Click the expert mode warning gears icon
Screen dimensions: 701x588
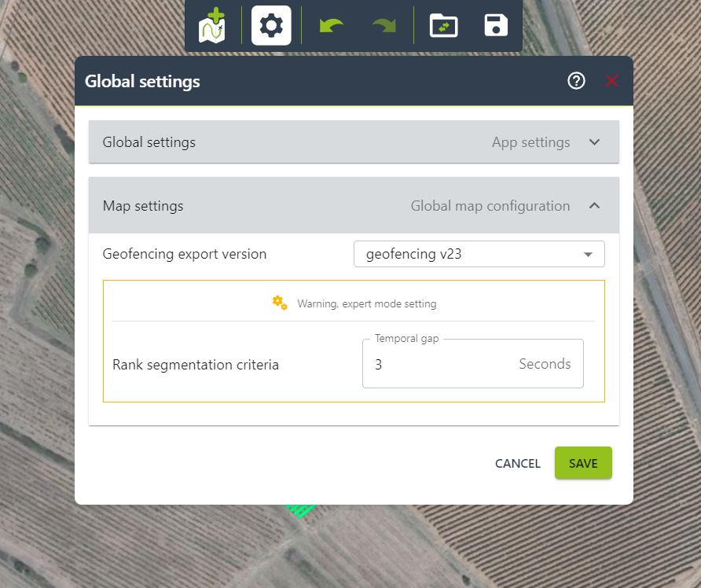pyautogui.click(x=280, y=302)
